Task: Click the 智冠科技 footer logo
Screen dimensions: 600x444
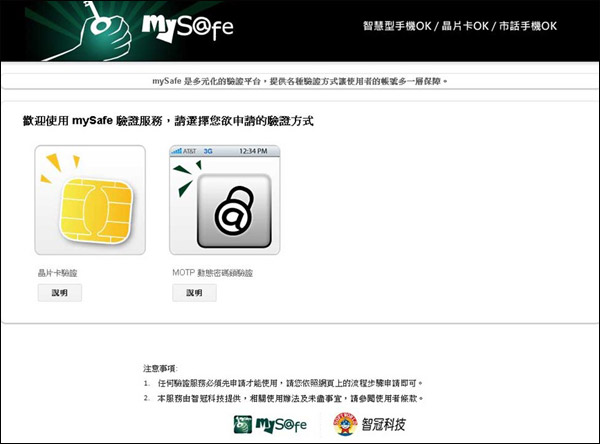Action: coord(369,424)
